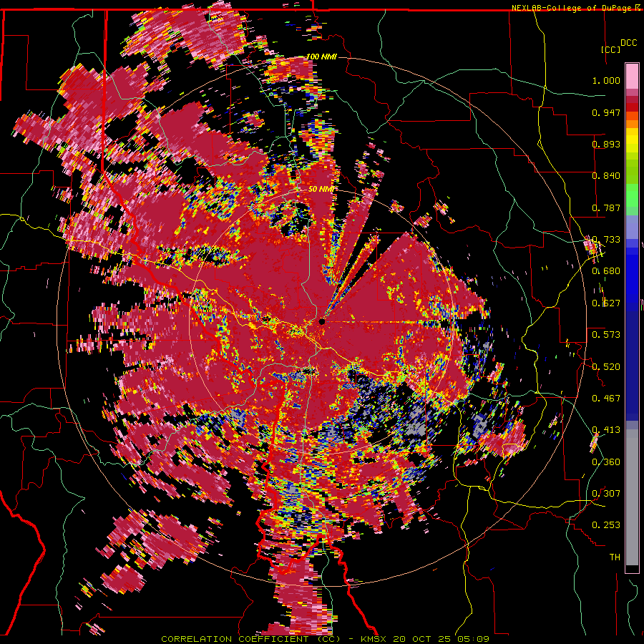Click the [CC] label above the color bar
This screenshot has height=644, width=644.
(610, 49)
